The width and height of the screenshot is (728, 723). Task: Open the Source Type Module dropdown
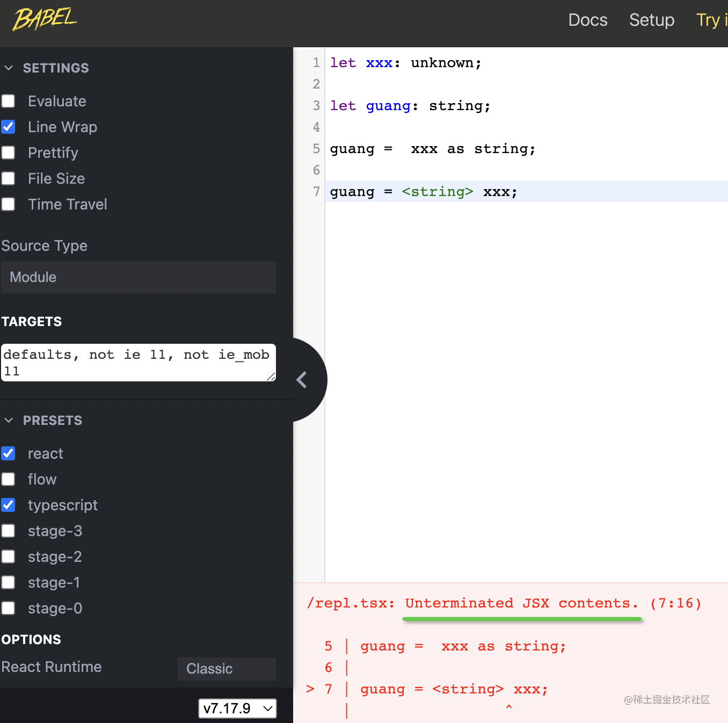139,277
